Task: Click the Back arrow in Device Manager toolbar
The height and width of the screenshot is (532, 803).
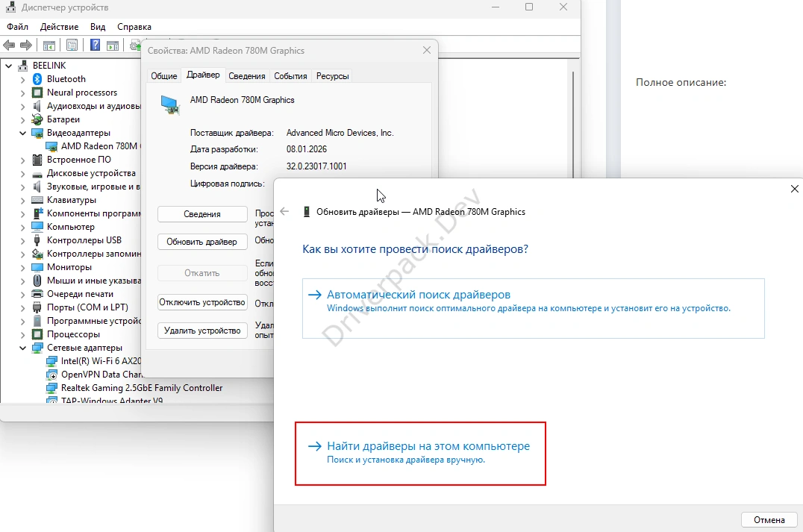Action: 9,46
